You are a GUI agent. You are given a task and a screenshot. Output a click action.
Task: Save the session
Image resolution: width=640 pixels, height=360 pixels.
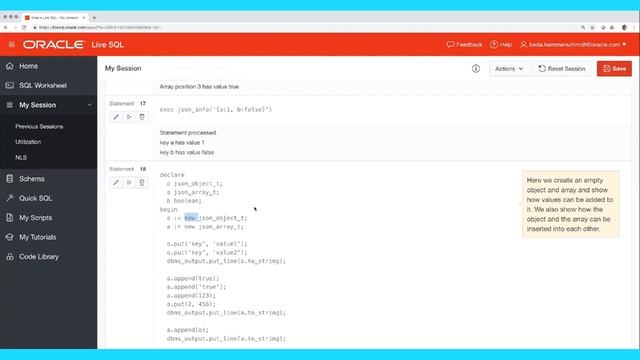point(614,69)
